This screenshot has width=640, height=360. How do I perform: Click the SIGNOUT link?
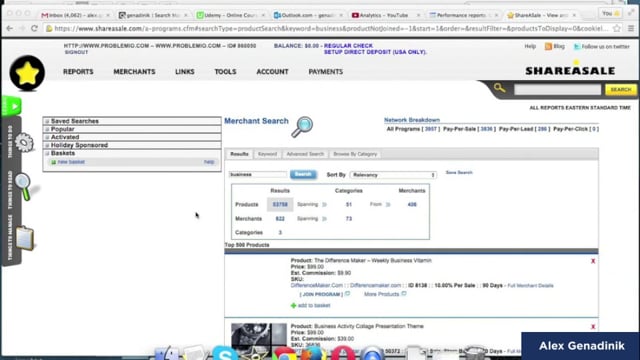coord(76,52)
